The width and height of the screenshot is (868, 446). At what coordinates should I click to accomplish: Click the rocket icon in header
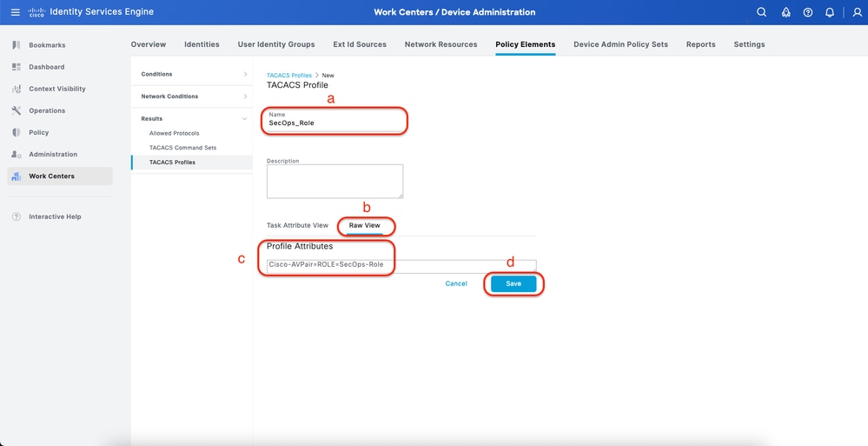[x=785, y=12]
